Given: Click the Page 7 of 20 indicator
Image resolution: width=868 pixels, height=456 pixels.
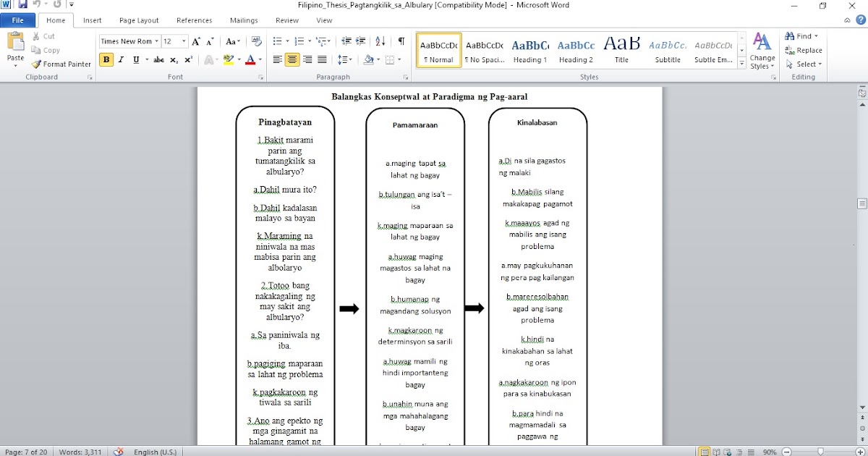Looking at the screenshot, I should tap(26, 452).
